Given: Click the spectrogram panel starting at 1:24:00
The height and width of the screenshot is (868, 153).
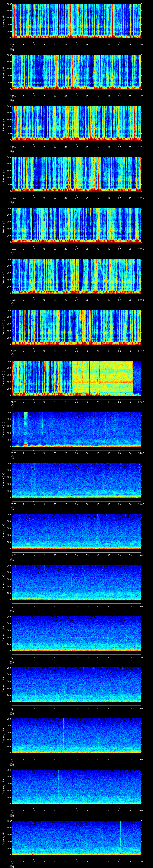Looking at the screenshot, I should point(77,531).
